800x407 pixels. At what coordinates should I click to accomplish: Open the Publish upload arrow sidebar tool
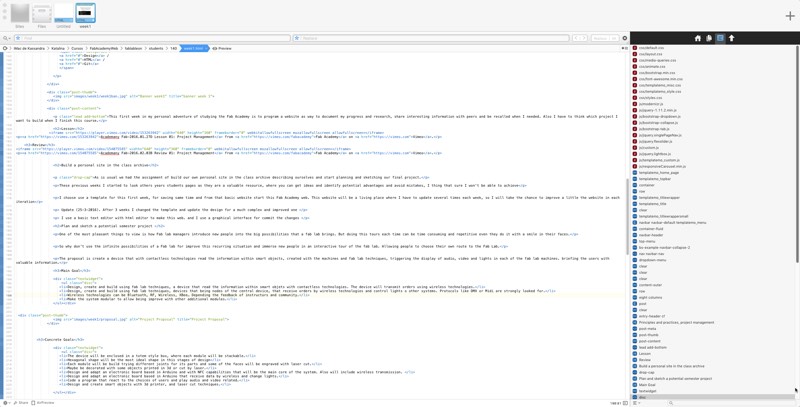click(731, 38)
